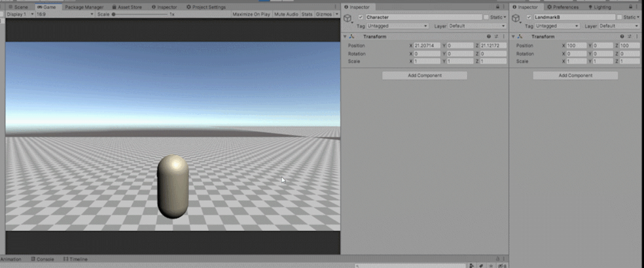Toggle the LandmarkB active checkbox

529,17
